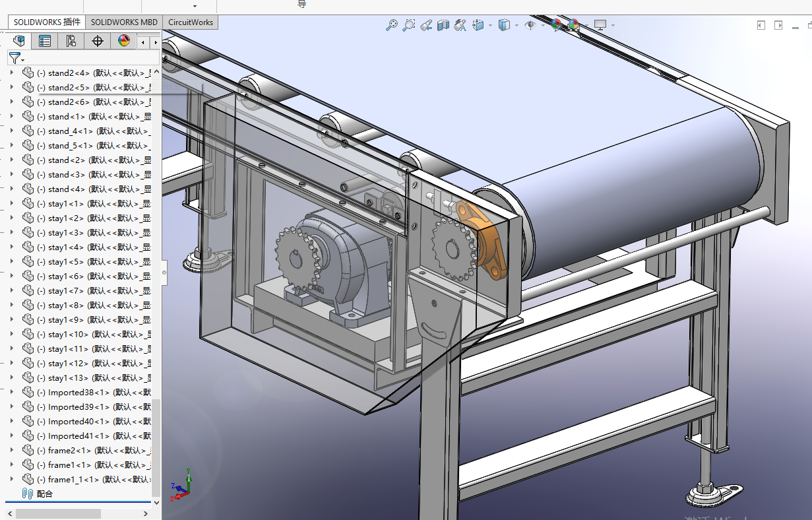This screenshot has width=812, height=520.
Task: Switch to the CircuitWorks tab
Action: point(191,22)
